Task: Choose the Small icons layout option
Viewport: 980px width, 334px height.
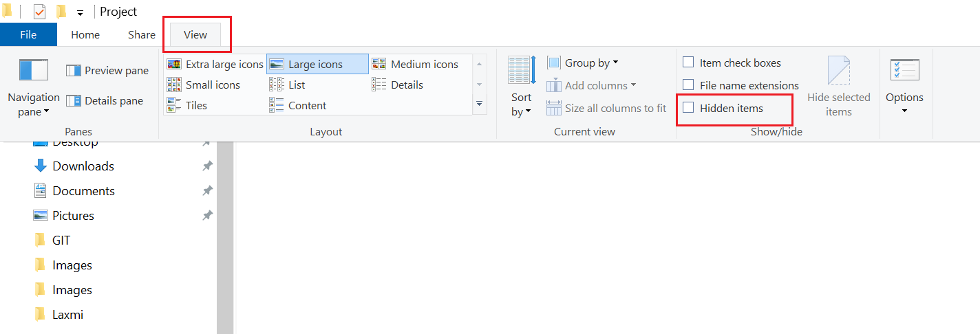Action: (x=203, y=85)
